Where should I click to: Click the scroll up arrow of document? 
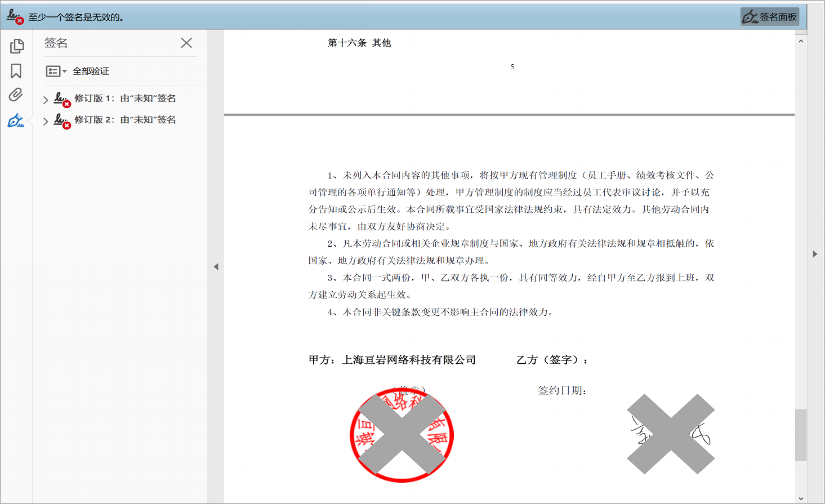point(801,41)
